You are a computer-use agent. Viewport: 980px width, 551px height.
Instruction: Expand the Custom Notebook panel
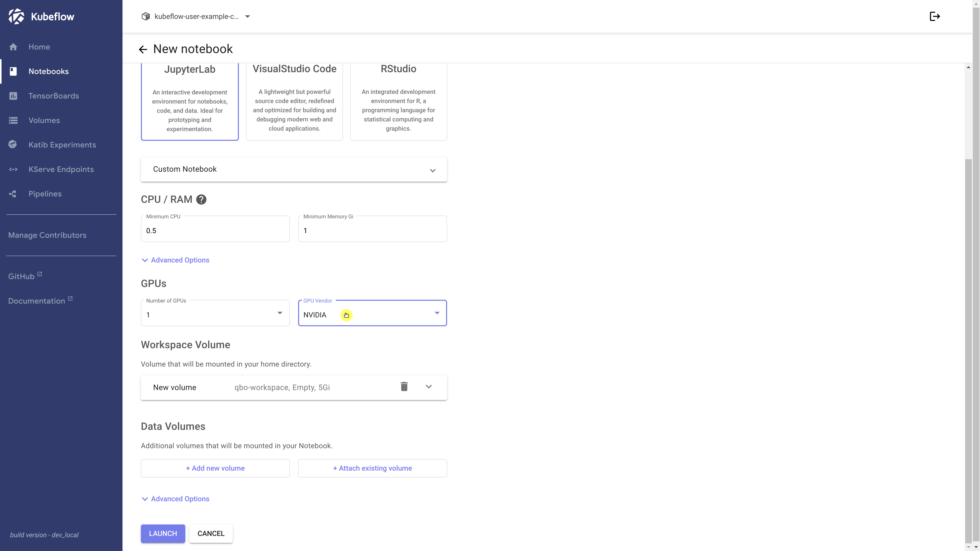(294, 169)
